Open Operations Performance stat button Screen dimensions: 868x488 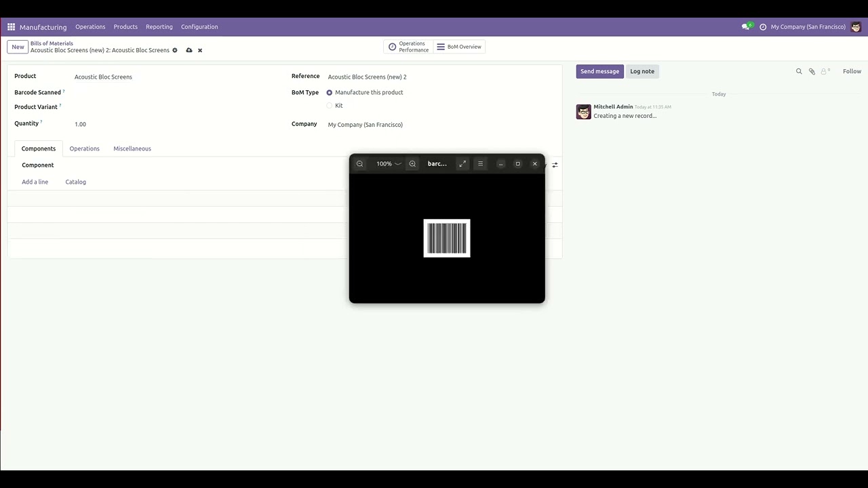point(409,47)
